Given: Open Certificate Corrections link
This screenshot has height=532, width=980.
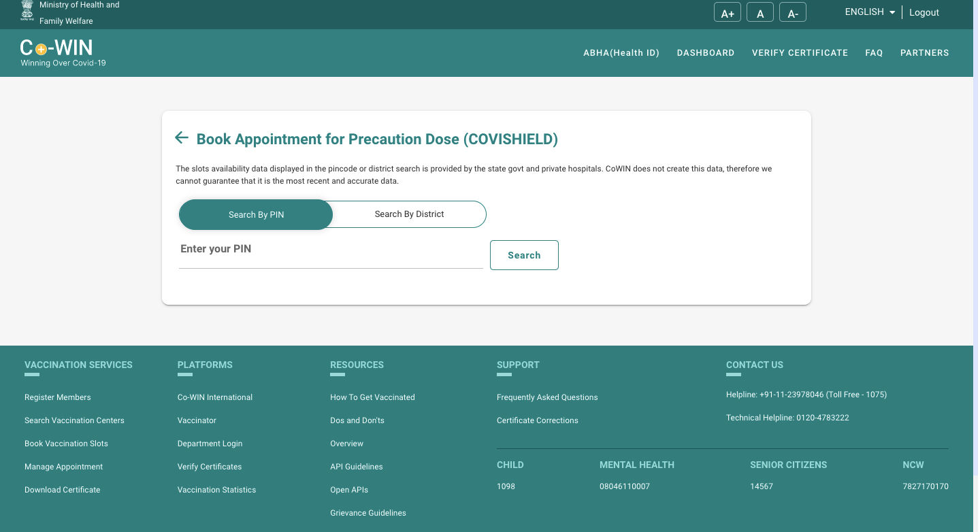Looking at the screenshot, I should [538, 420].
